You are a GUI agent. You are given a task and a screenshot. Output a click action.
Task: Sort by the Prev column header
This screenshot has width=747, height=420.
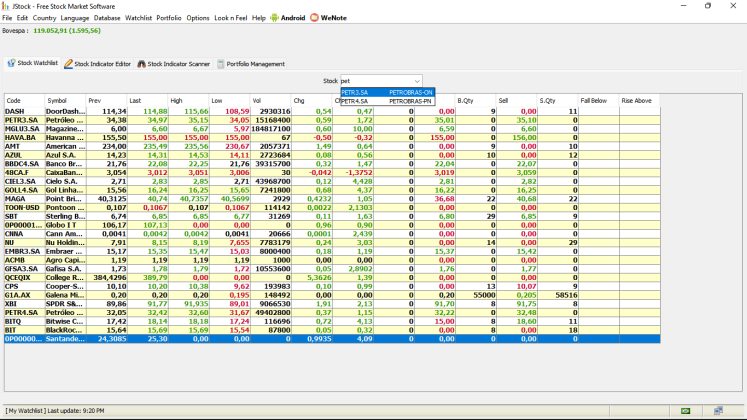tap(107, 100)
